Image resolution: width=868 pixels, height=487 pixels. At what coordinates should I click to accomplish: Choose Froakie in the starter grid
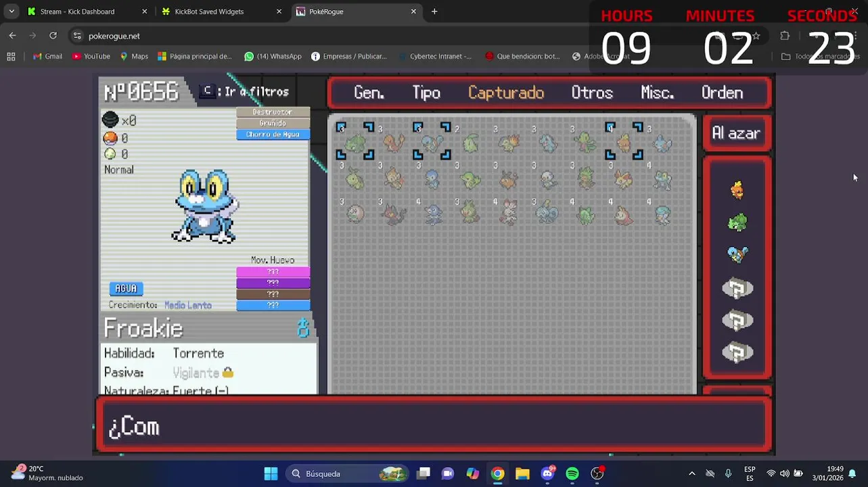click(662, 179)
